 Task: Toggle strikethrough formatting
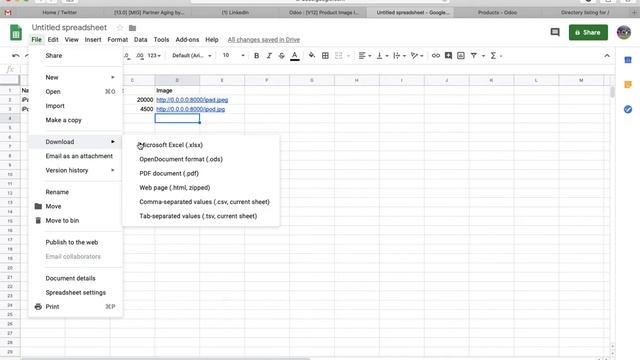(282, 56)
